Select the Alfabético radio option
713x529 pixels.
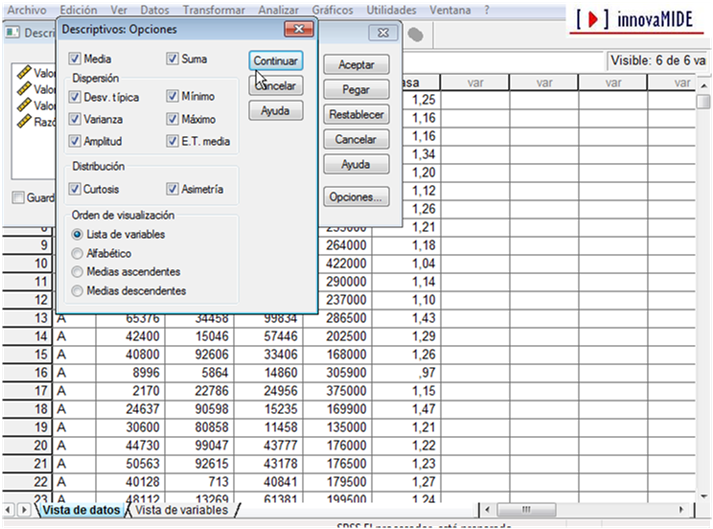click(78, 253)
